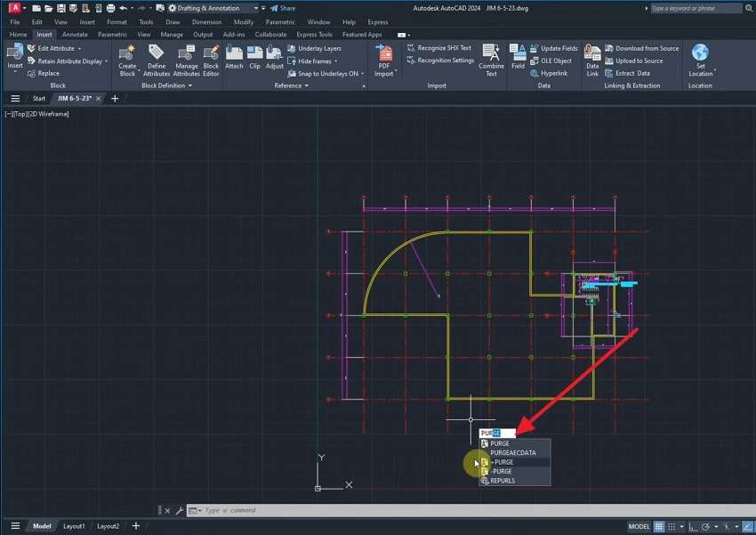Image resolution: width=756 pixels, height=535 pixels.
Task: Select PURGEAECDATA from command suggestions
Action: [x=512, y=452]
